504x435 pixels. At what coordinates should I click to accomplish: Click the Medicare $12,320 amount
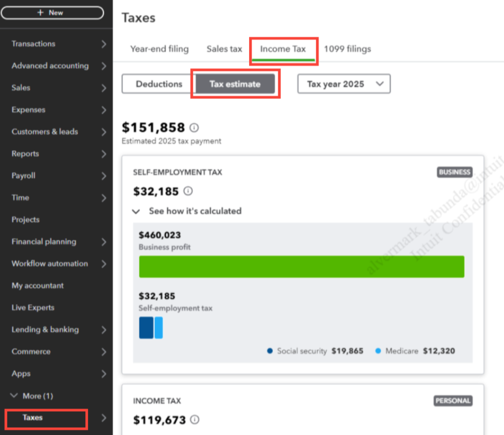tap(439, 351)
